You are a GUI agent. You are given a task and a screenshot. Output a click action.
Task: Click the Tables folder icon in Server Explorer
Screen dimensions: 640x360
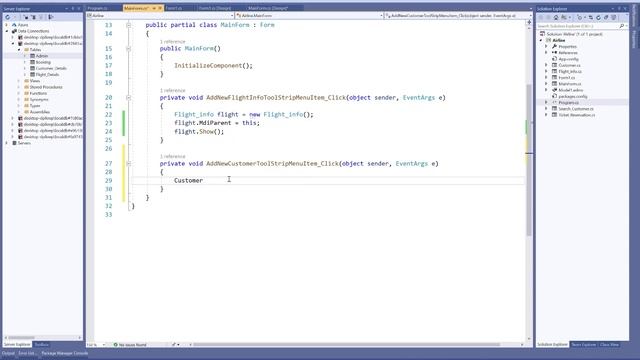(26, 50)
